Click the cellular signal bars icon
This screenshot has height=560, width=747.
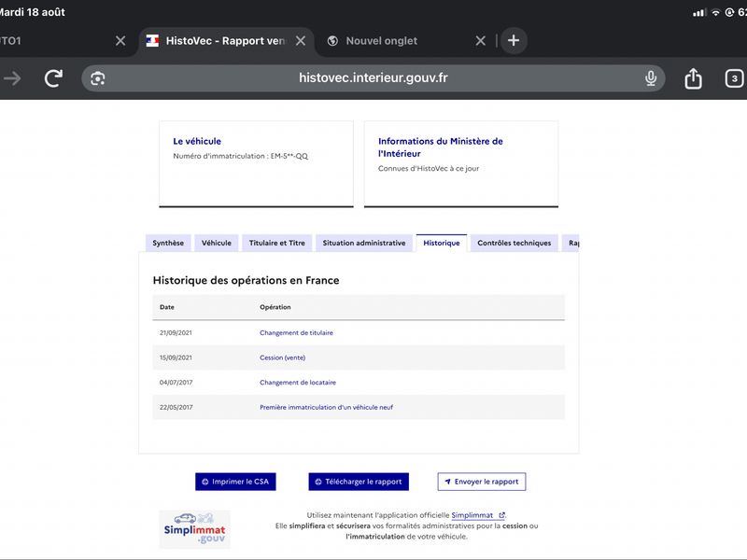click(699, 13)
